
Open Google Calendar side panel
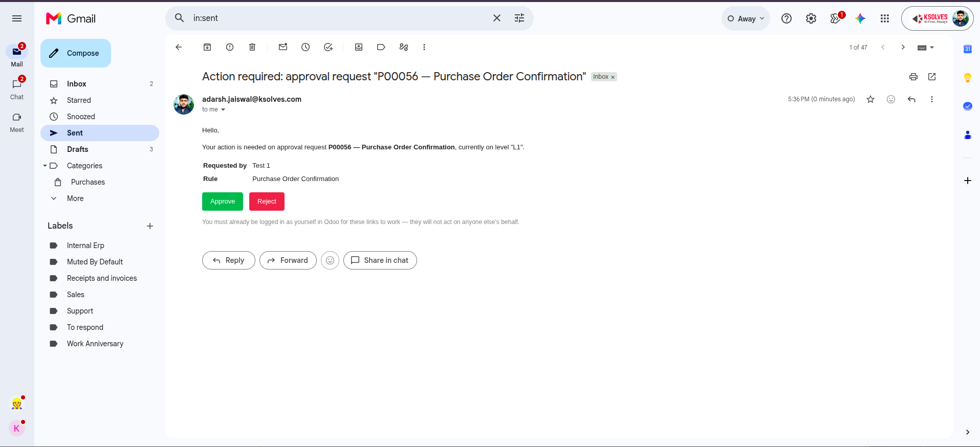[968, 49]
